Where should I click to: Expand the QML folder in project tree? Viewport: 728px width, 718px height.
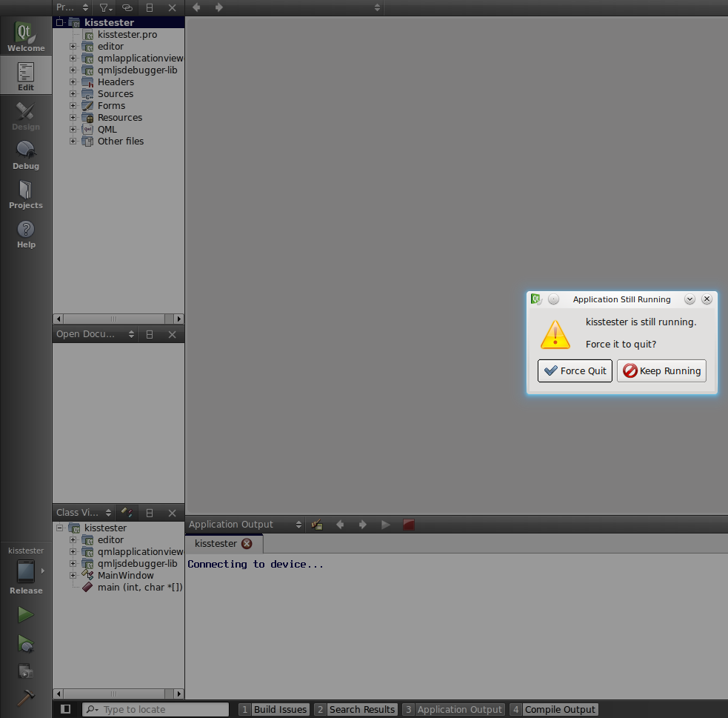(x=73, y=130)
